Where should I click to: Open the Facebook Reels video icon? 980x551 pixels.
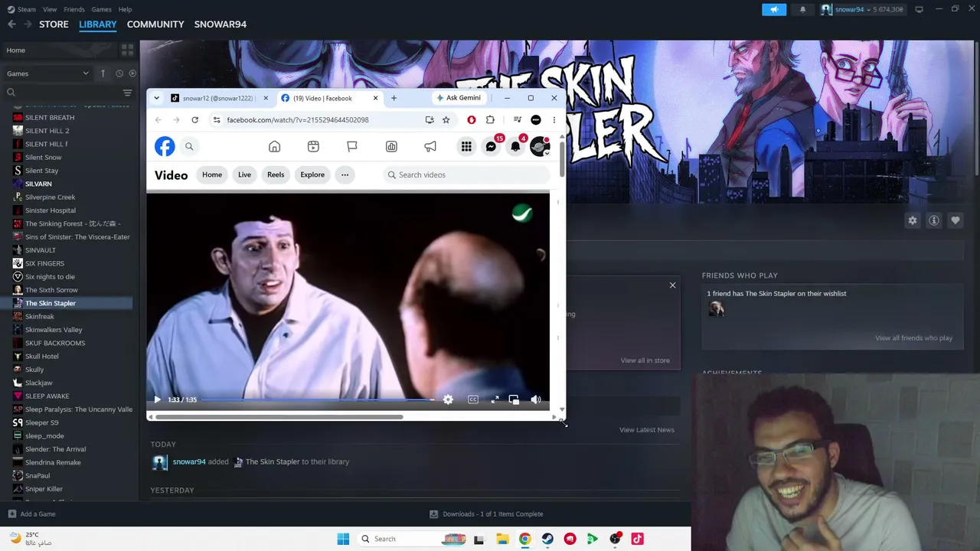pos(313,146)
